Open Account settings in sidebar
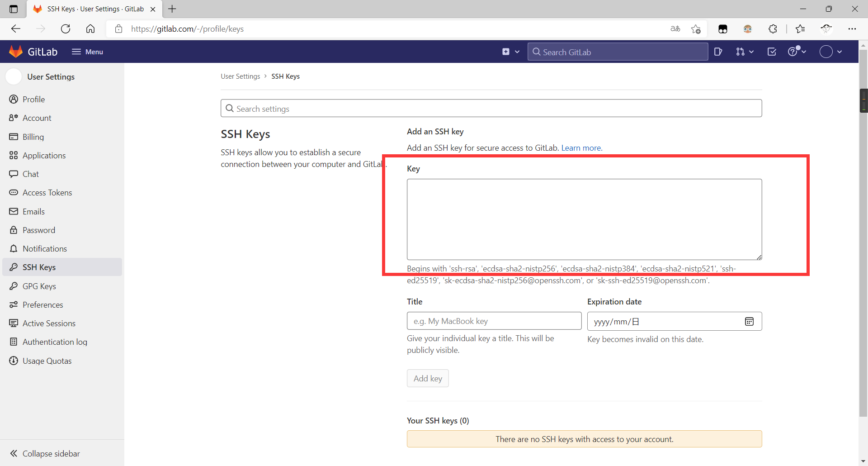868x466 pixels. pos(62,118)
